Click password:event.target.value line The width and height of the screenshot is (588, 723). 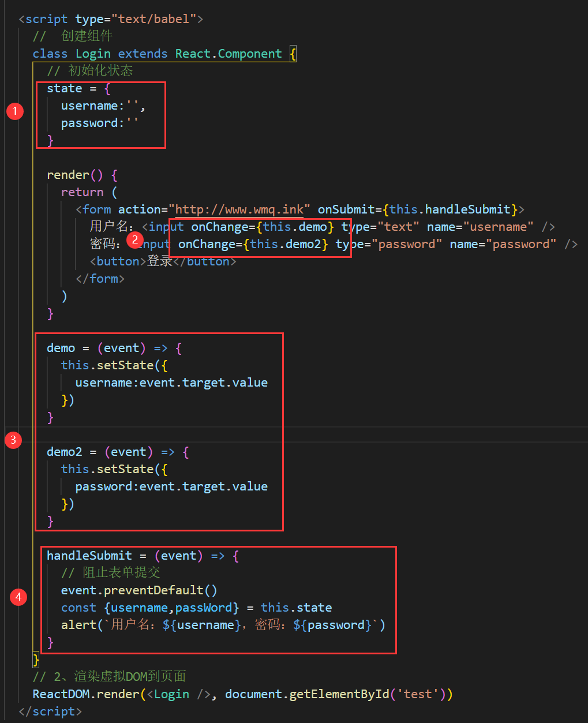point(171,486)
